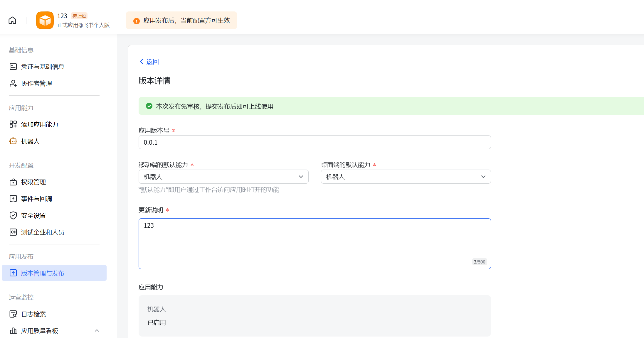Click the update notes text area
The width and height of the screenshot is (644, 338).
[x=314, y=243]
